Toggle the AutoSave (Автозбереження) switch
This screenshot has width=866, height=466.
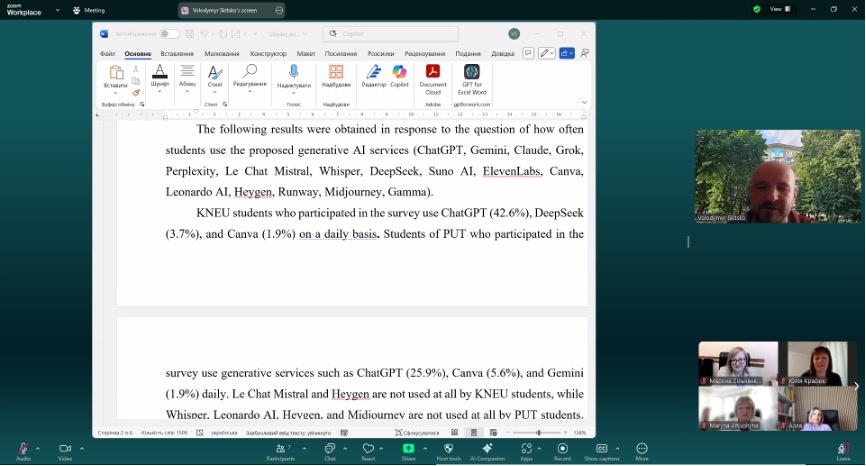[x=169, y=34]
